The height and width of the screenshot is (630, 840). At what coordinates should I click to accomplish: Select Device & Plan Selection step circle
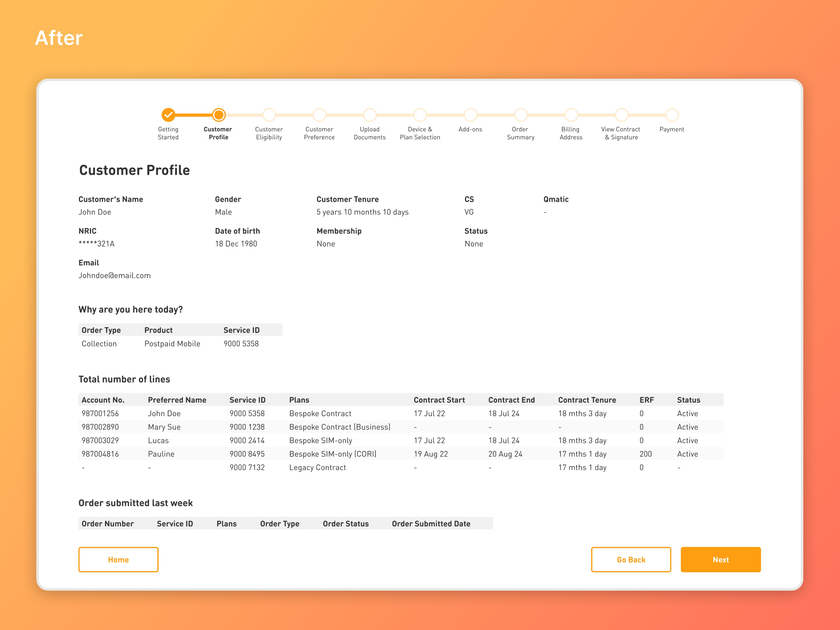click(x=420, y=115)
